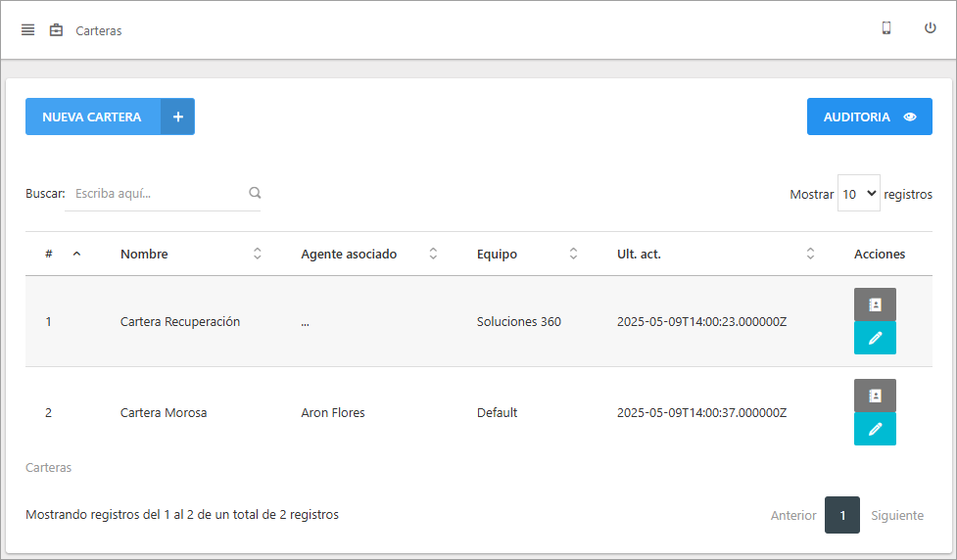Viewport: 957px width, 560px height.
Task: Click the plus icon on Nueva Cartera
Action: (177, 117)
